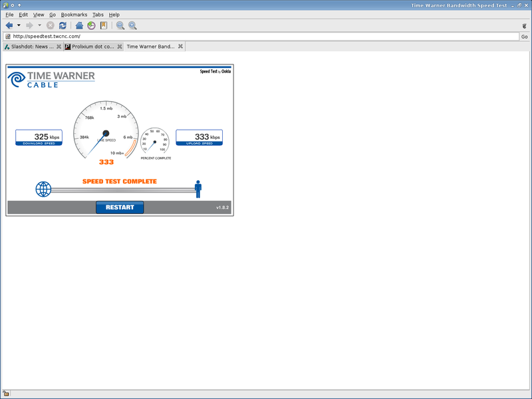Click the page icon in address bar
The height and width of the screenshot is (399, 532).
tap(8, 37)
